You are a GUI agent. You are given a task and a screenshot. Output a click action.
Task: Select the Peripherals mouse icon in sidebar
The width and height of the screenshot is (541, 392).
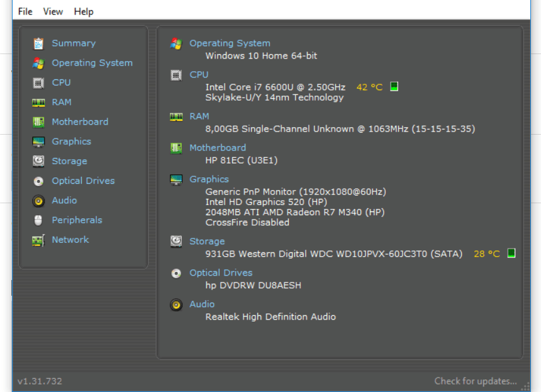tap(39, 220)
